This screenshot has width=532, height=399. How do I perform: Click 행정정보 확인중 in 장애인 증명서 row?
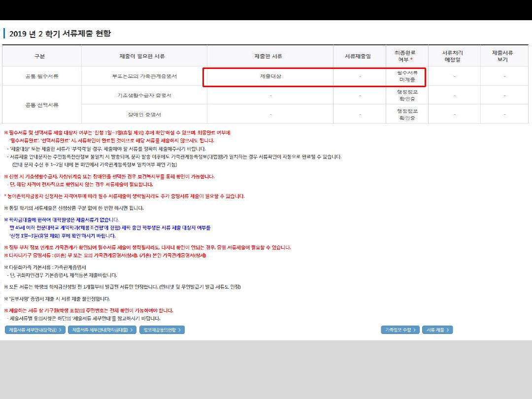[407, 115]
